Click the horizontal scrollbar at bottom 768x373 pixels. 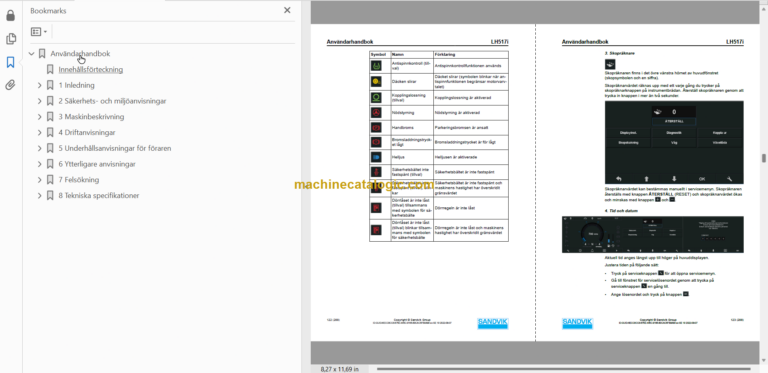[563, 369]
